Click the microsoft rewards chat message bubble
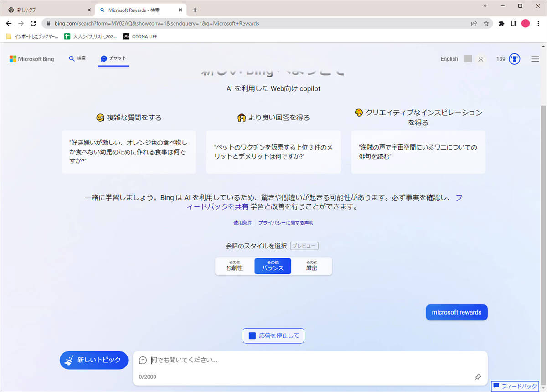Viewport: 547px width, 392px height. point(457,313)
